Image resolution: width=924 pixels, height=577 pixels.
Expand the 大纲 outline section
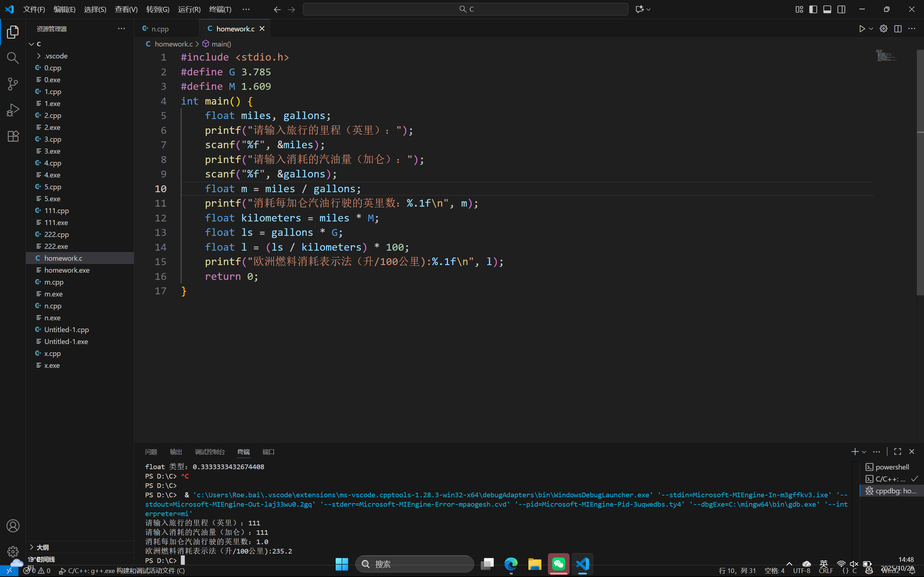coord(42,547)
